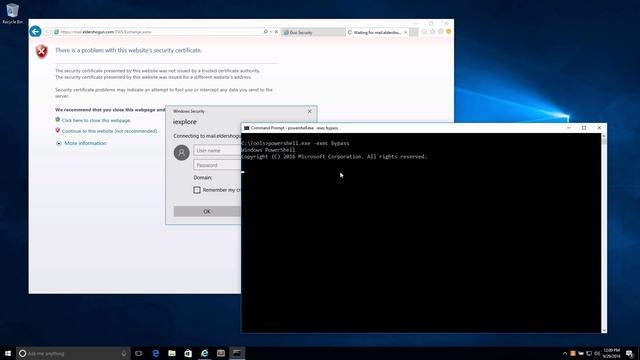Click the User name field in Windows Security
640x360 pixels.
click(x=218, y=151)
